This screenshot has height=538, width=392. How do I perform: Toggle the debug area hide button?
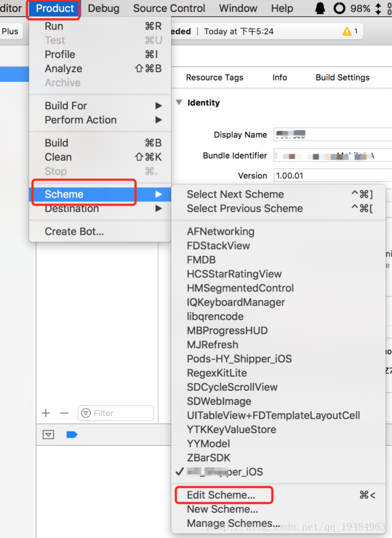click(49, 434)
